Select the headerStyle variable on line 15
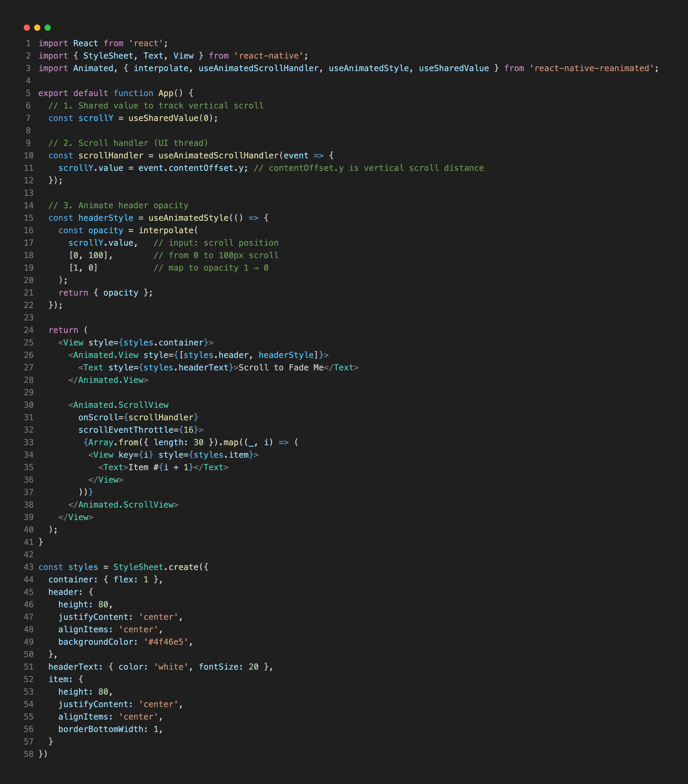Viewport: 688px width, 784px height. coord(106,217)
